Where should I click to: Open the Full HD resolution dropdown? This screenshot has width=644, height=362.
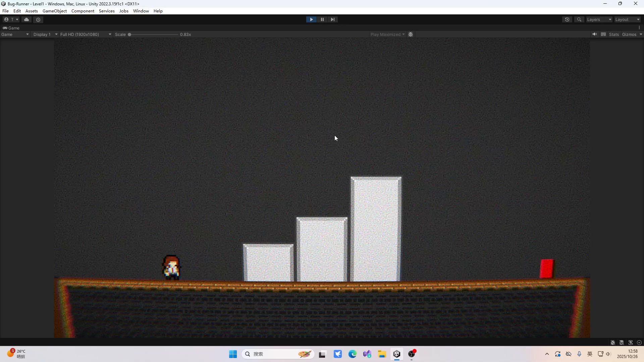86,34
